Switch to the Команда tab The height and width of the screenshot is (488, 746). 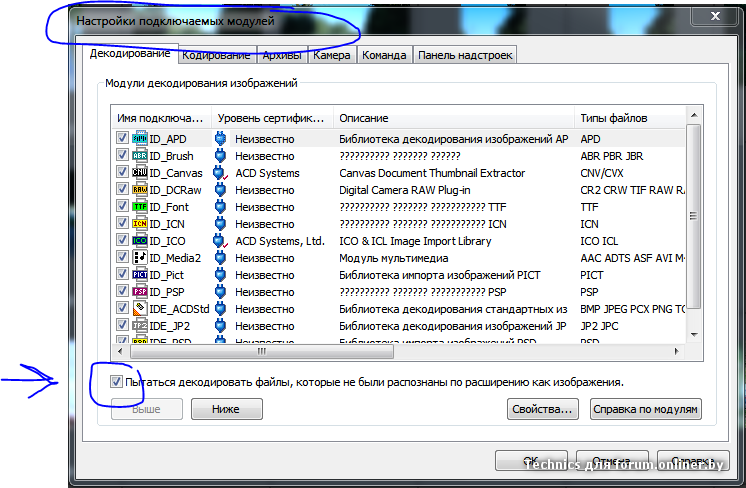pyautogui.click(x=384, y=55)
